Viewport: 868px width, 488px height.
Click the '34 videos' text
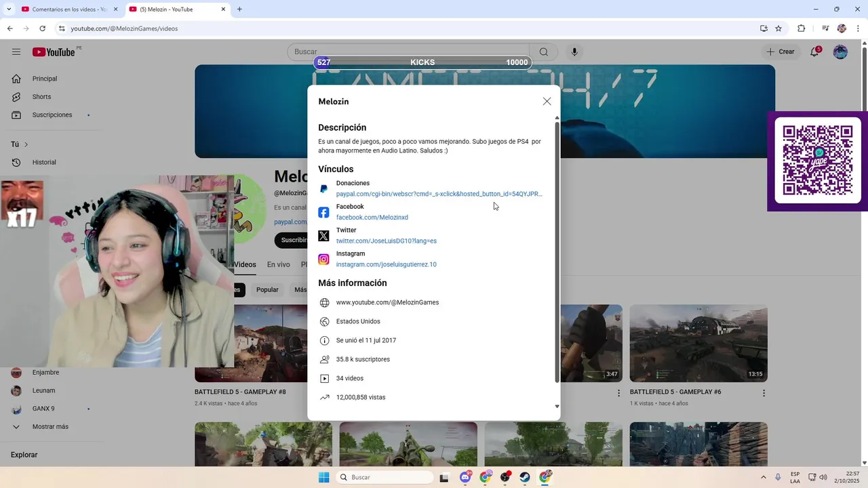tap(350, 378)
